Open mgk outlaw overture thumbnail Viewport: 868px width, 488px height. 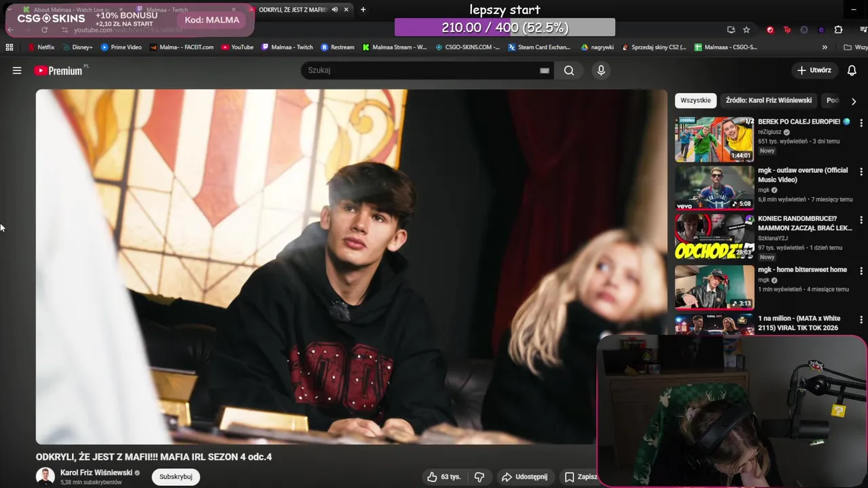click(x=714, y=188)
